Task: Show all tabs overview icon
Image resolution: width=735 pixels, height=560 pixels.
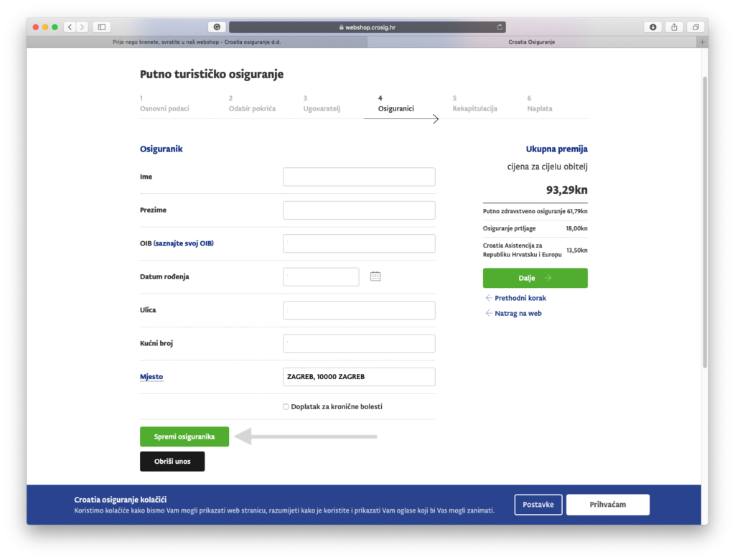Action: tap(696, 27)
